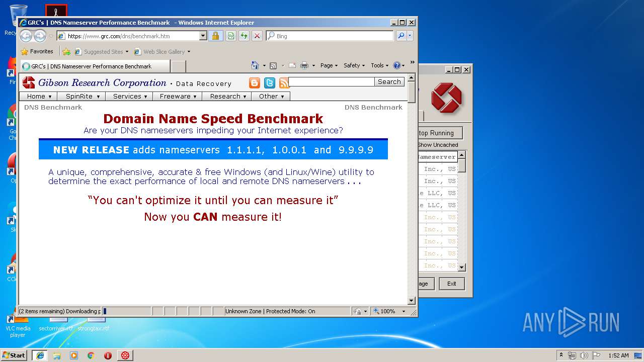
Task: Select the GRC's DNS Benchmark browser tab
Action: pos(95,66)
